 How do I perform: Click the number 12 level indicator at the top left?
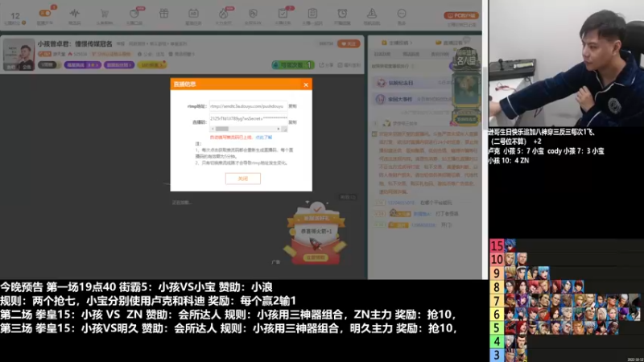click(15, 16)
